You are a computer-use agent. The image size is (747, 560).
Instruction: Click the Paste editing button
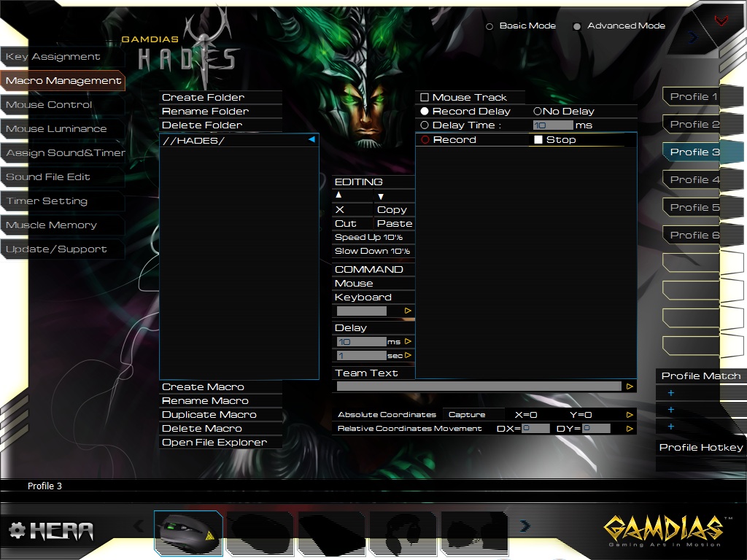click(393, 223)
